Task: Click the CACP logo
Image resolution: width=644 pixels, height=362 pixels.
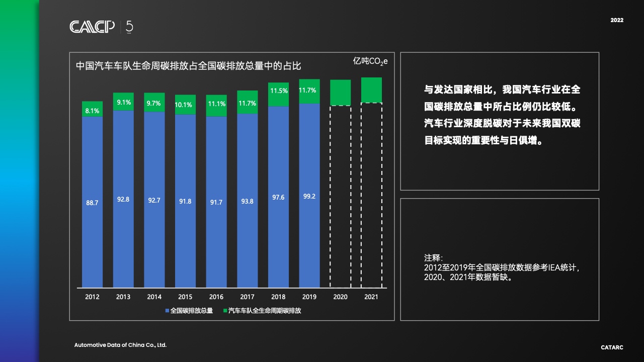Action: [x=92, y=27]
